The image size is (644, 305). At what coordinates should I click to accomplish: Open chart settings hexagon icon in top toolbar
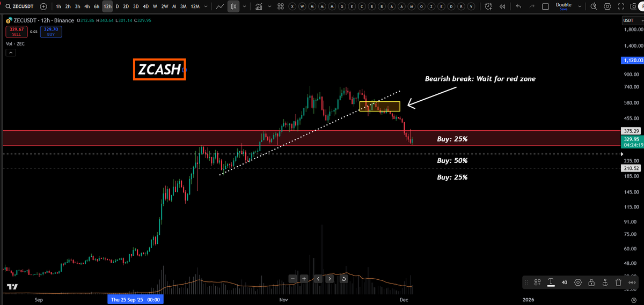(608, 6)
